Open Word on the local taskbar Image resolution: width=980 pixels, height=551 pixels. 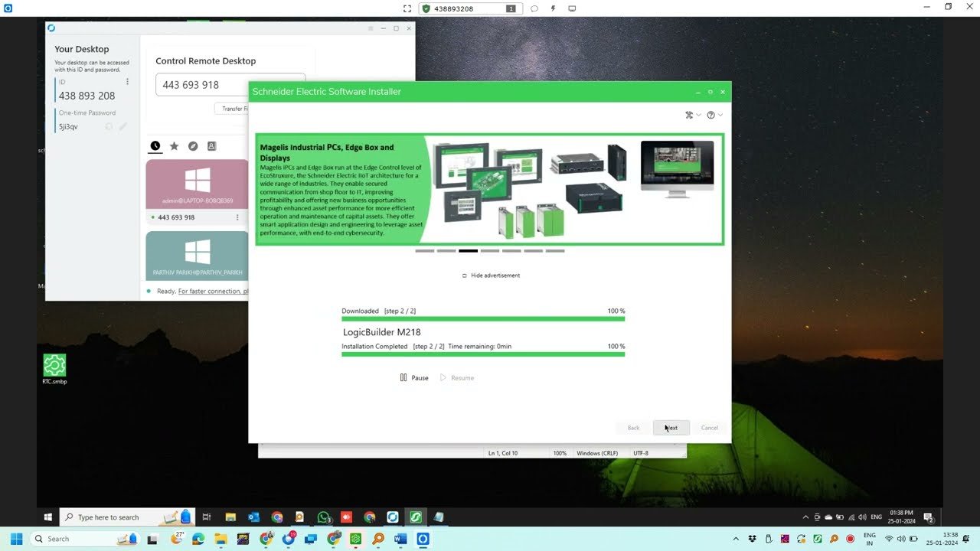(400, 539)
